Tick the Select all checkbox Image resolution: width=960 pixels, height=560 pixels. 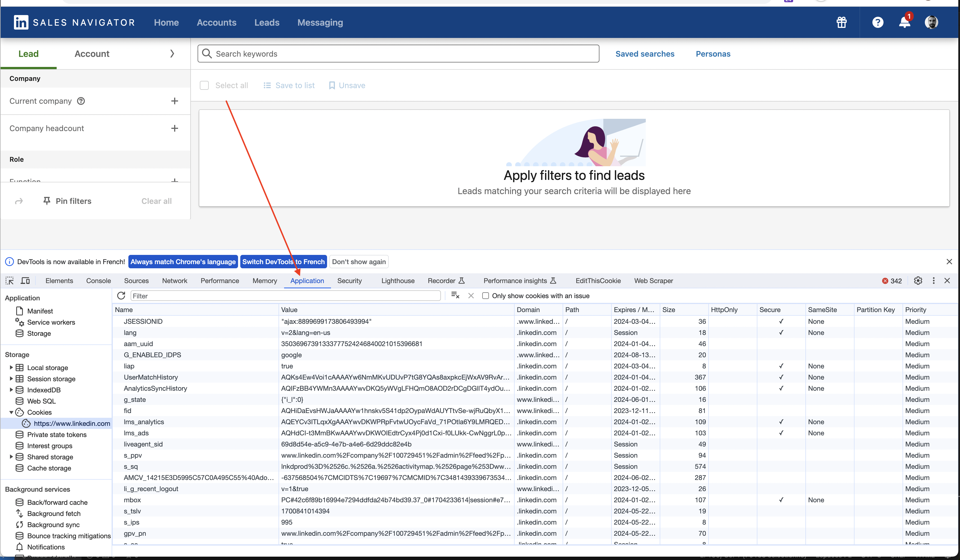click(204, 85)
